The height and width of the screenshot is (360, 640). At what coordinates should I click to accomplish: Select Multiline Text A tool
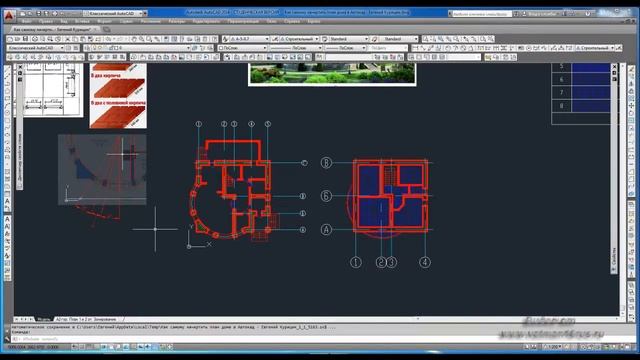(7, 201)
